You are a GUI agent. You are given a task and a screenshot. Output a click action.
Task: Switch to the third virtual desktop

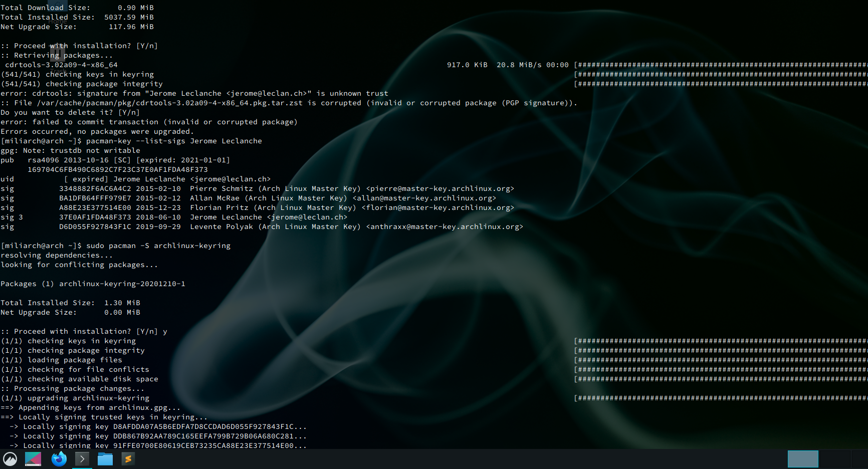861,459
